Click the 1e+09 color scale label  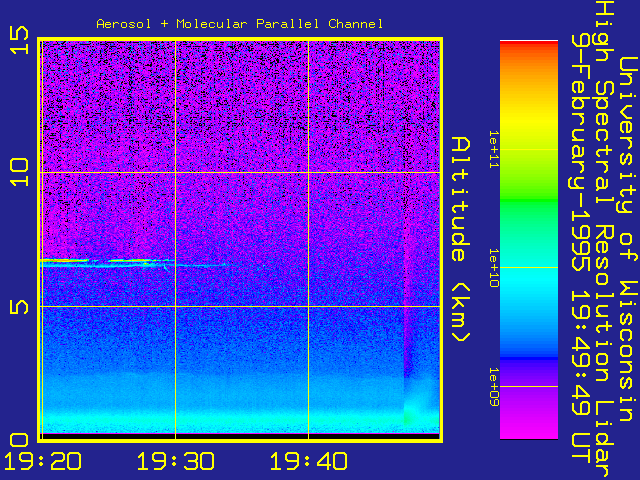(494, 387)
